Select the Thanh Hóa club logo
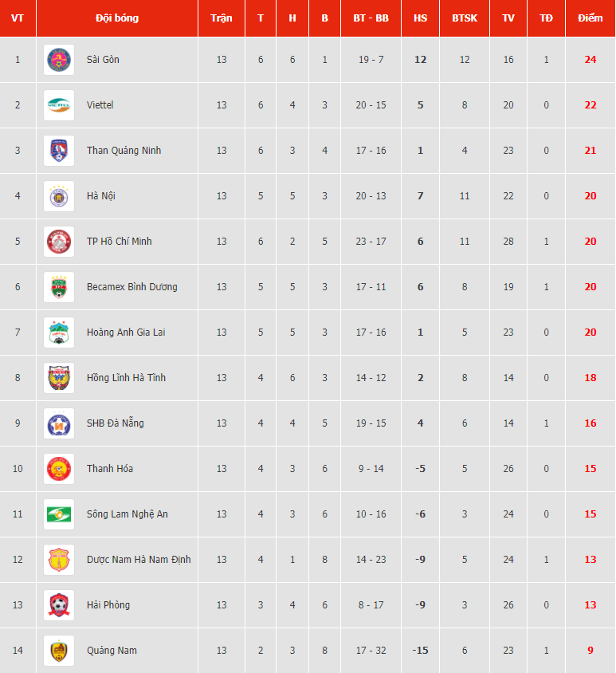This screenshot has width=616, height=673. point(59,469)
